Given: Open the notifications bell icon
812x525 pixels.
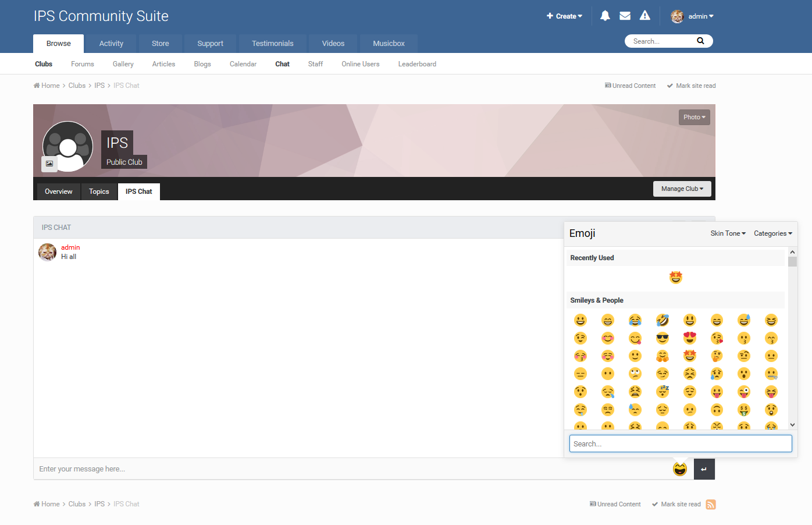Looking at the screenshot, I should point(605,16).
